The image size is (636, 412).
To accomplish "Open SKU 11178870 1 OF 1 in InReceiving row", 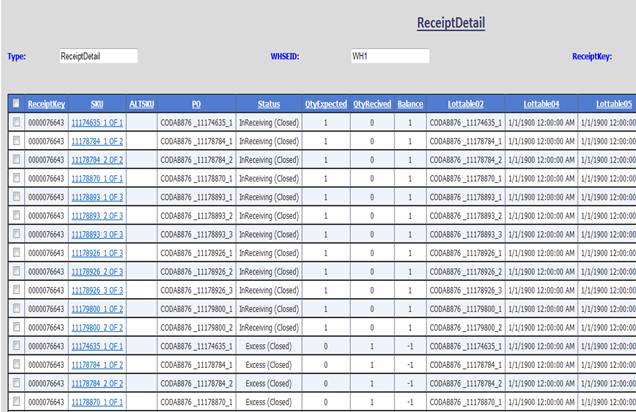I will [x=97, y=178].
